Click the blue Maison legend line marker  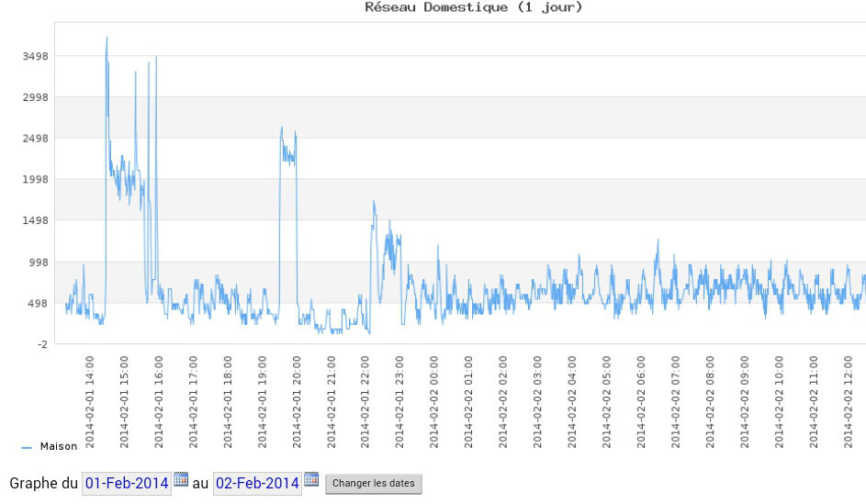coord(27,448)
